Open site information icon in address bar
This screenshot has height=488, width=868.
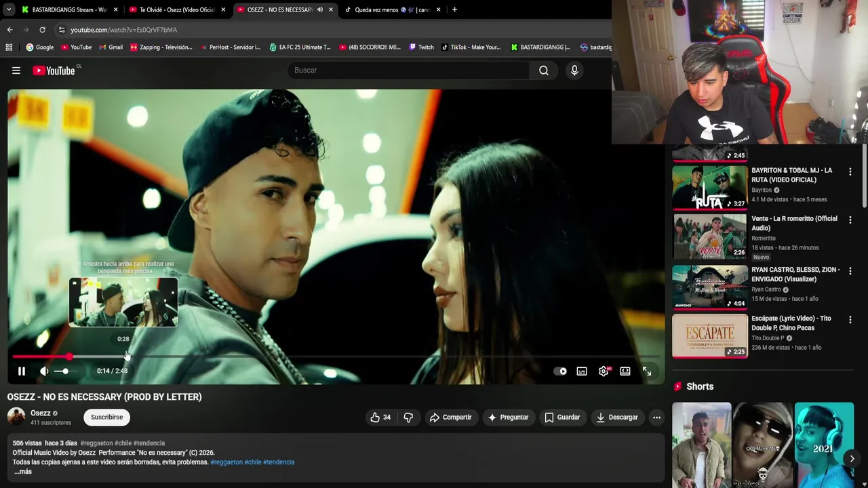(62, 30)
